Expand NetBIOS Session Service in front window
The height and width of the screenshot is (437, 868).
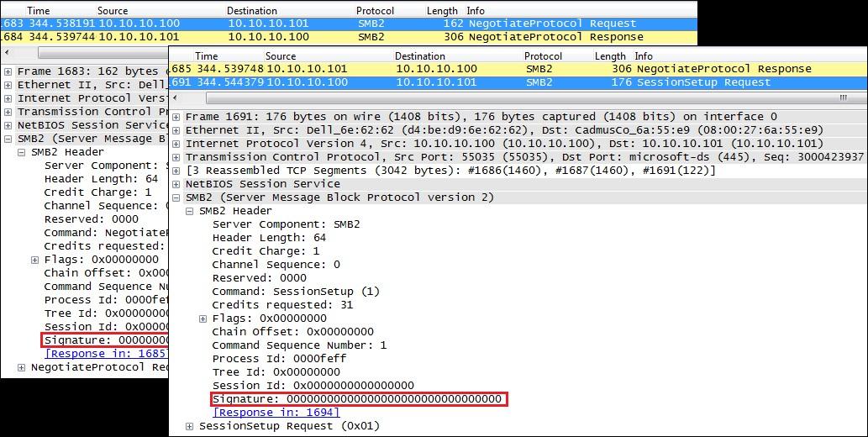[x=176, y=184]
